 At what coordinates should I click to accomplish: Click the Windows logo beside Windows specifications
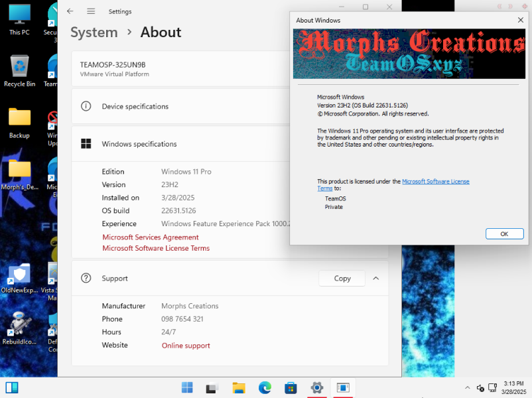point(86,144)
